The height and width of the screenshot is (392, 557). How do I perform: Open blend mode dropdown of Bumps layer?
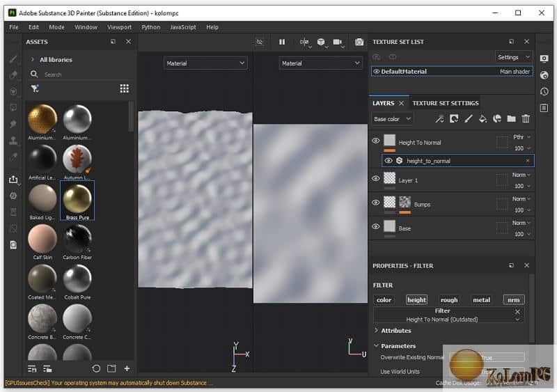521,199
